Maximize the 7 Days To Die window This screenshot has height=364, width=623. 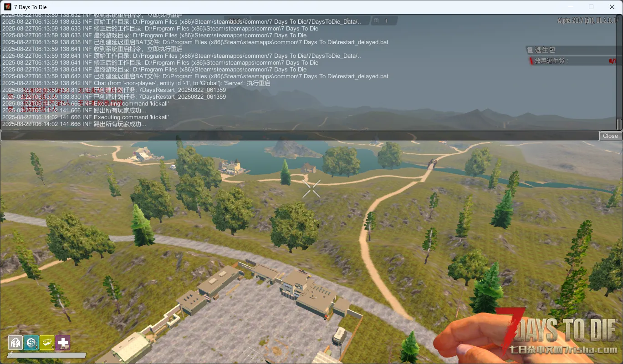591,7
